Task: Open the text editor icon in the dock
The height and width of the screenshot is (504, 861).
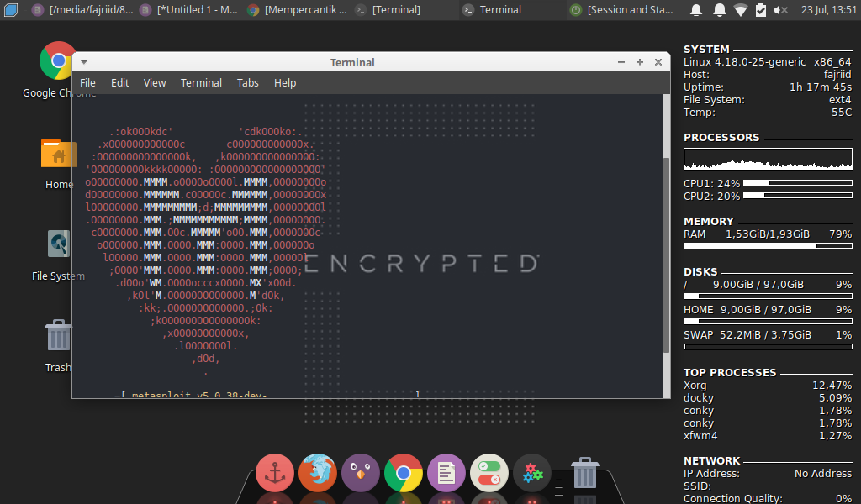Action: 446,472
